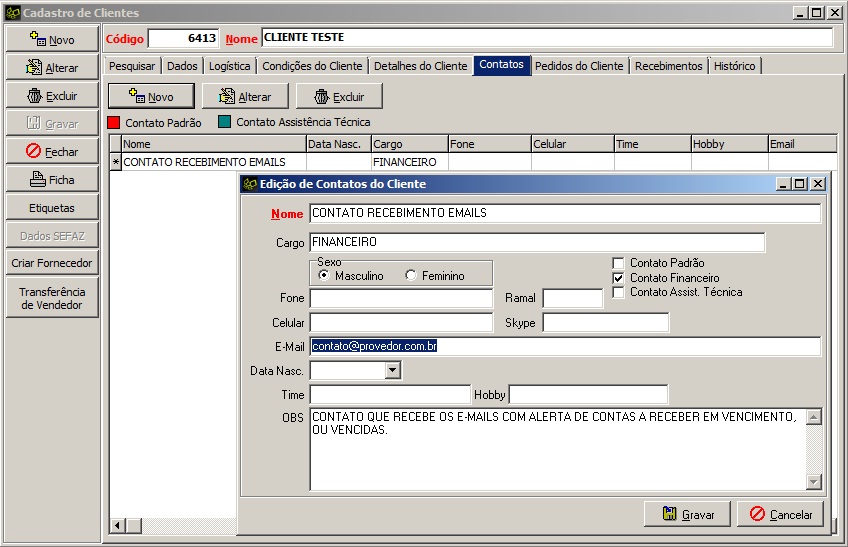
Task: Click the Etiquetas button
Action: [x=51, y=208]
